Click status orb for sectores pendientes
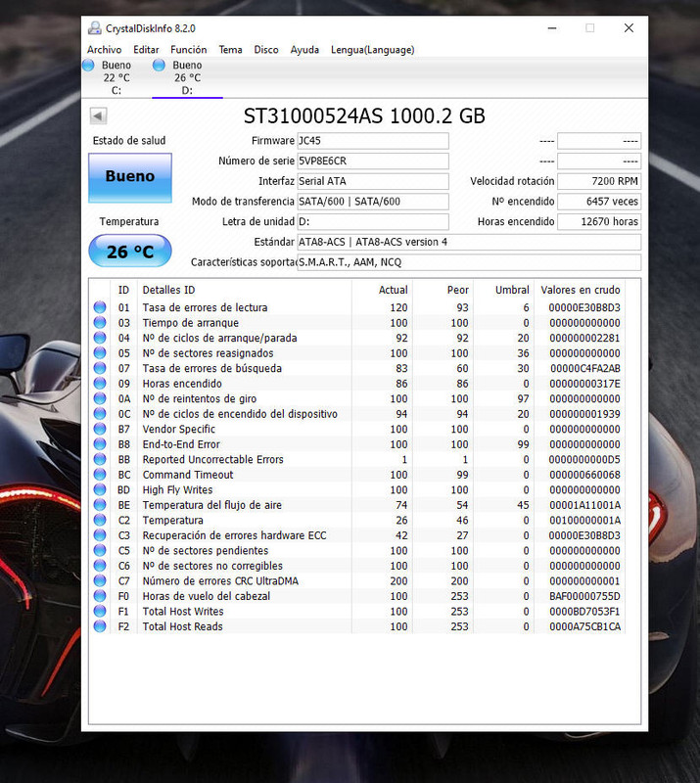This screenshot has width=700, height=783. pyautogui.click(x=100, y=550)
